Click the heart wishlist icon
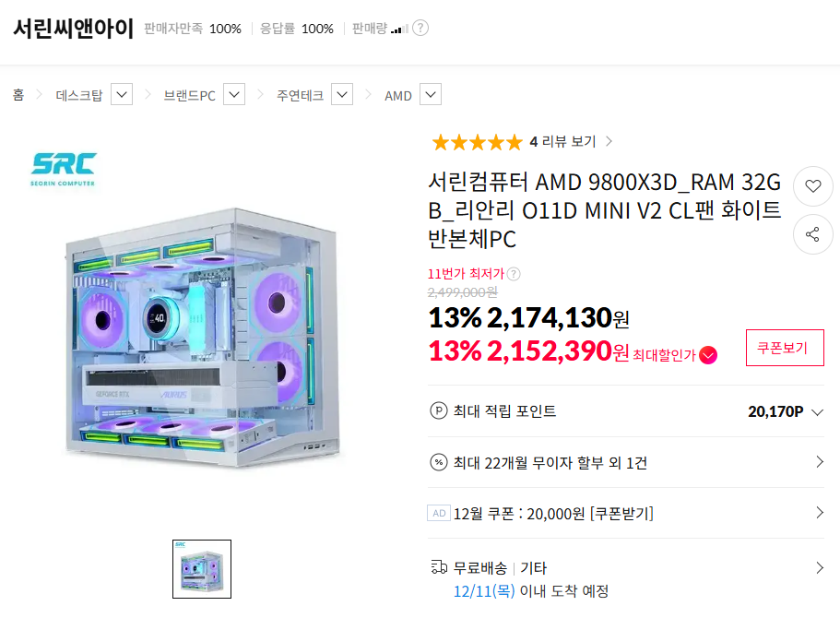This screenshot has height=618, width=840. [x=812, y=185]
